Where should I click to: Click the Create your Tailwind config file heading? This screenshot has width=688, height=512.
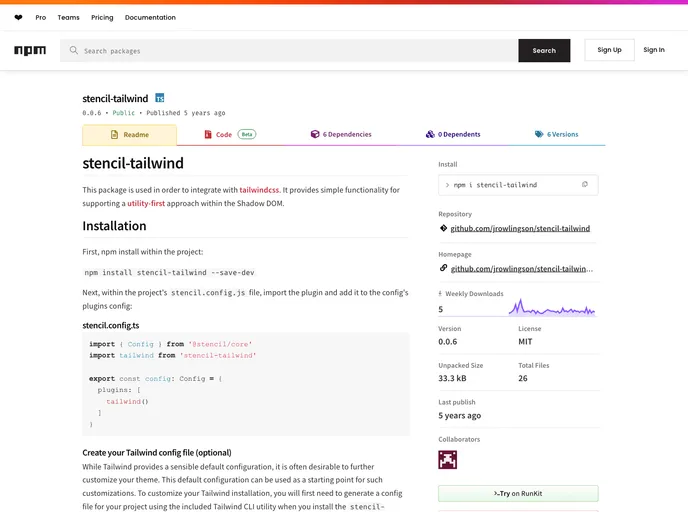(157, 453)
